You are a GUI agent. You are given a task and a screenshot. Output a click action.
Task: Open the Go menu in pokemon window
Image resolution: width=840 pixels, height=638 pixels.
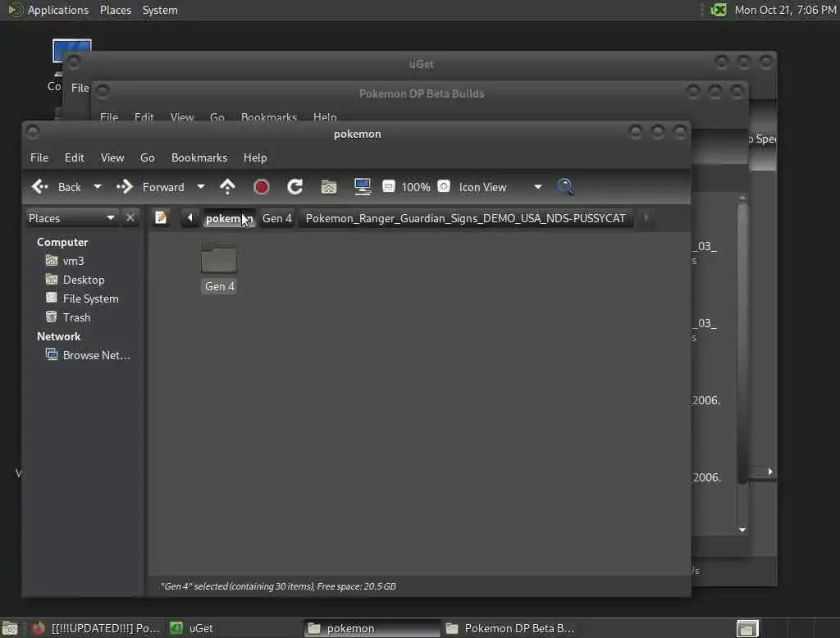148,157
